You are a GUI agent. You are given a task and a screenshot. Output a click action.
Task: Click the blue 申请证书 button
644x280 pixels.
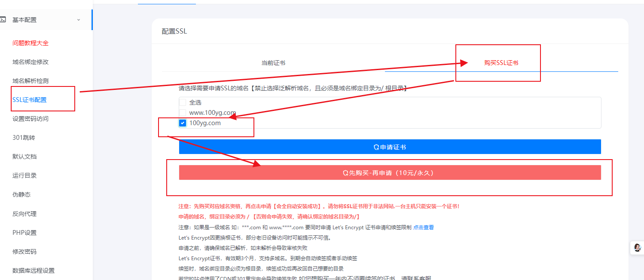(390, 147)
